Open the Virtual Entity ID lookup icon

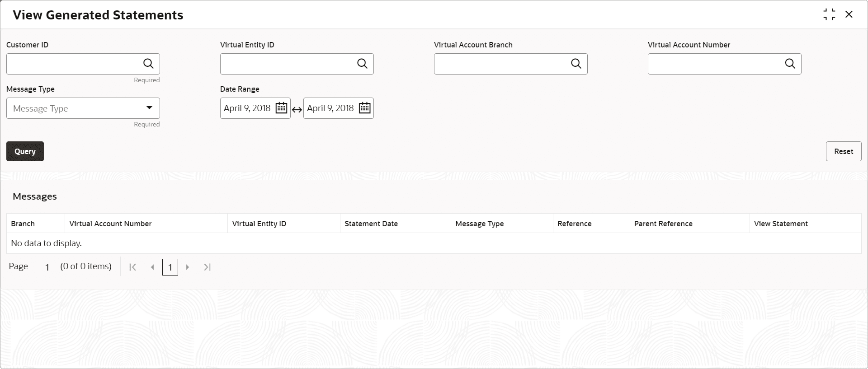(362, 64)
